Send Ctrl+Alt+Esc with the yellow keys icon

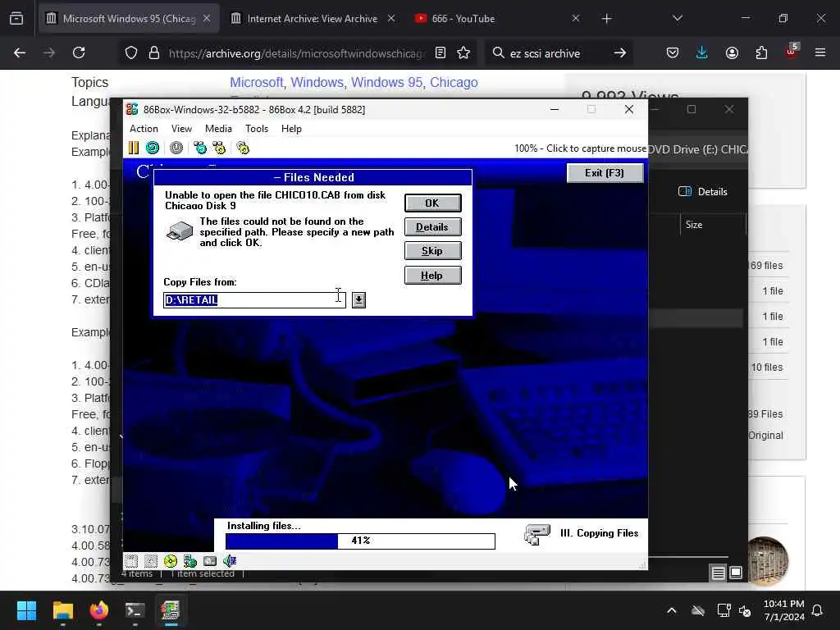pos(219,148)
